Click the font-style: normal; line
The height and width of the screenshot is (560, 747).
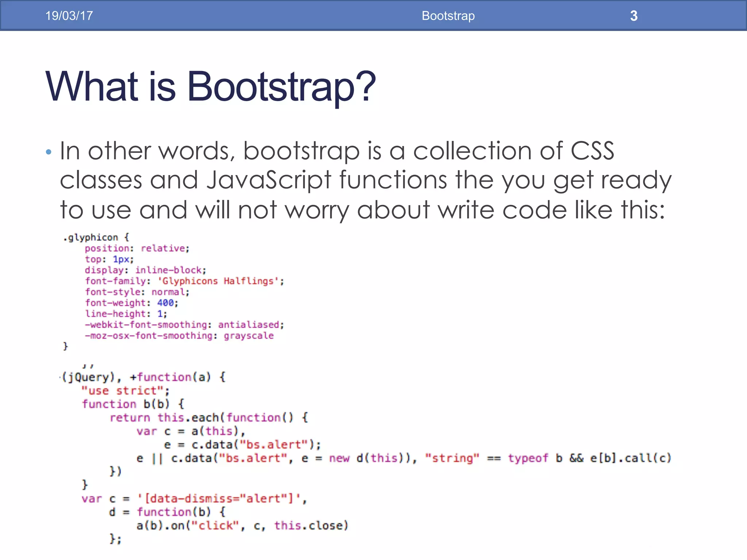click(x=137, y=292)
